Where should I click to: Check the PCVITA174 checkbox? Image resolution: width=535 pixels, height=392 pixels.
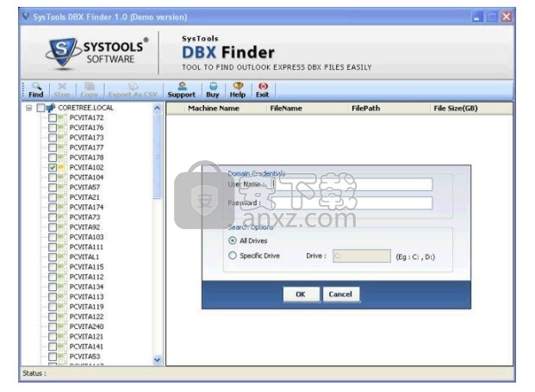[x=53, y=208]
